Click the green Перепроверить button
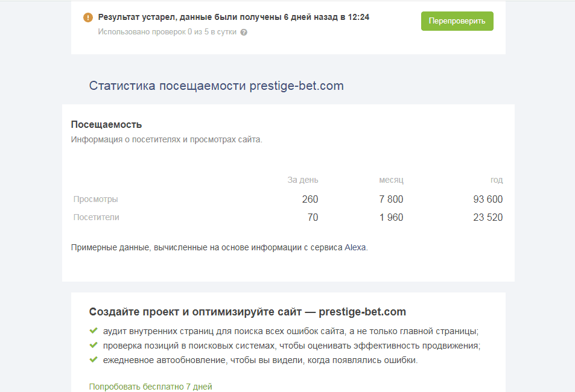Viewport: 575px width, 392px height. coord(457,21)
